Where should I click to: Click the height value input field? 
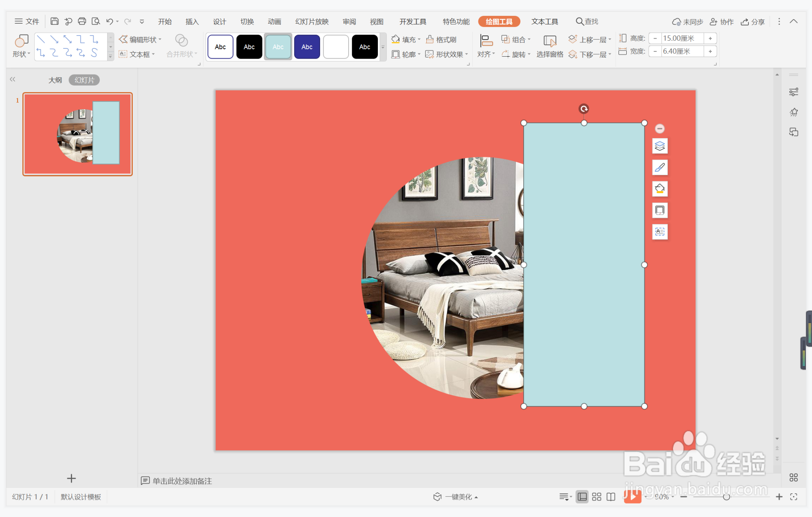tap(682, 38)
